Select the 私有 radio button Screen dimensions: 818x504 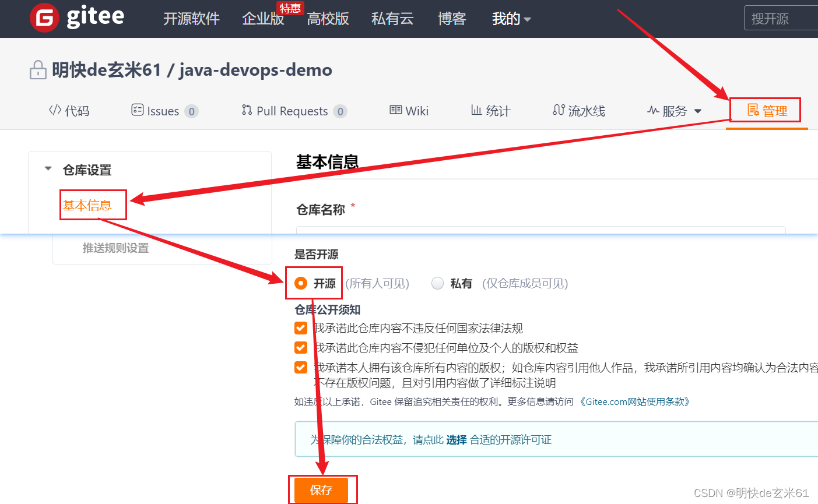[x=437, y=283]
